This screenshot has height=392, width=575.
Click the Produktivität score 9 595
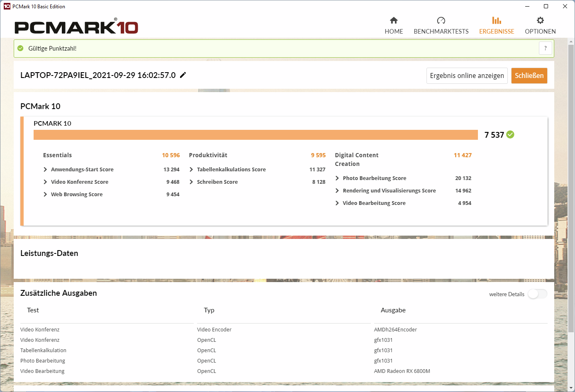[318, 155]
